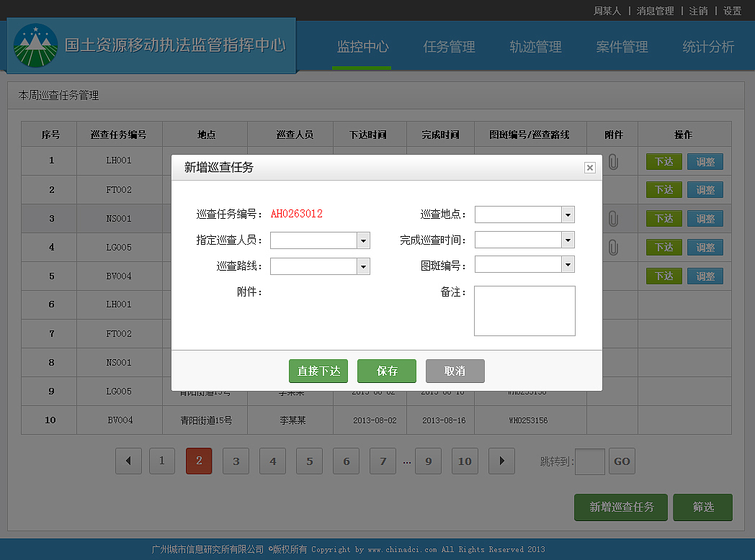The width and height of the screenshot is (755, 560).
Task: Go to page 4 in the pagination
Action: pos(272,461)
